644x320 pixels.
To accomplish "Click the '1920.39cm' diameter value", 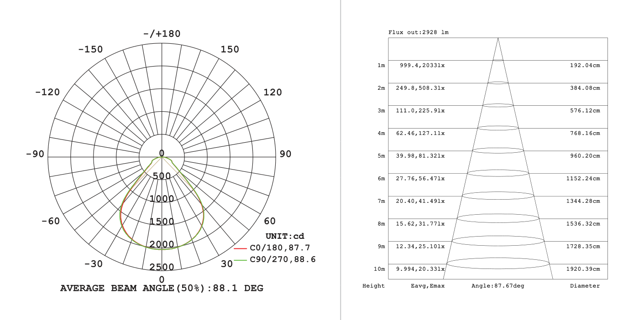I will coord(583,269).
